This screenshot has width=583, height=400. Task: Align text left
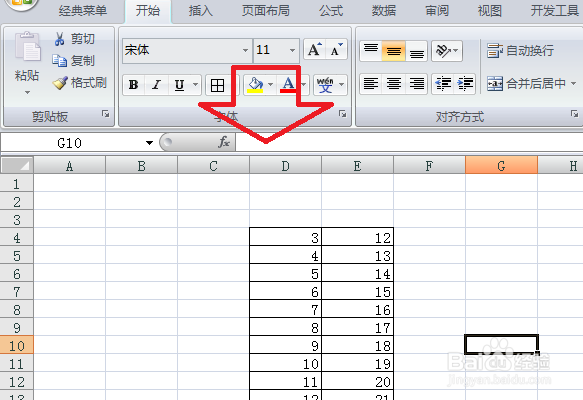pyautogui.click(x=371, y=84)
